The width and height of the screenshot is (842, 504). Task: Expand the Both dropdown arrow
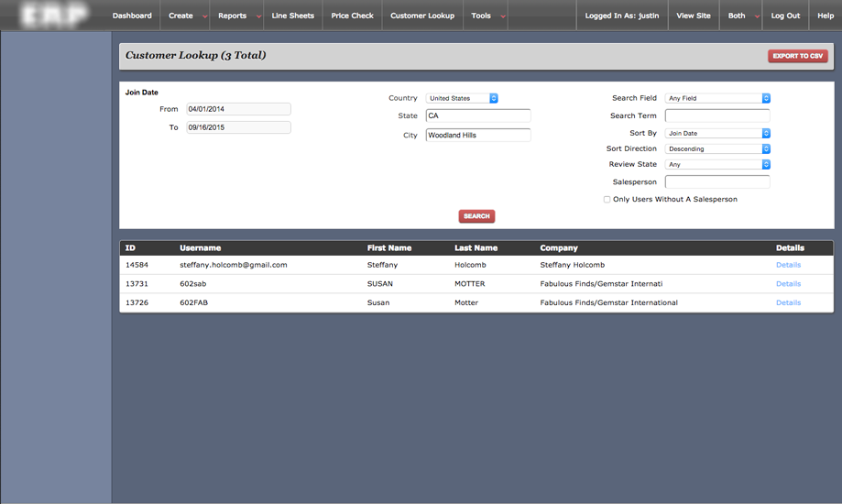pos(757,16)
